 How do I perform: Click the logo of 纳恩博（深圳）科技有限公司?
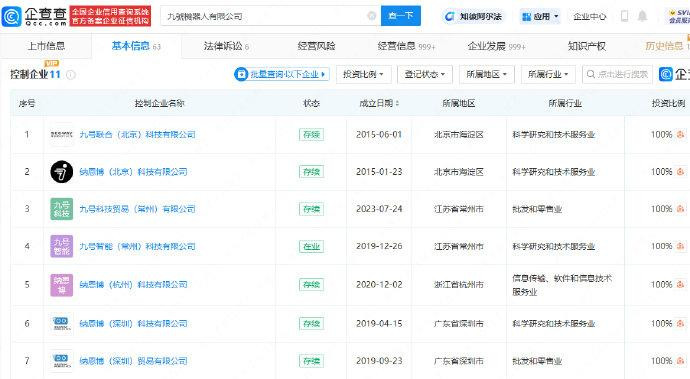[x=62, y=324]
